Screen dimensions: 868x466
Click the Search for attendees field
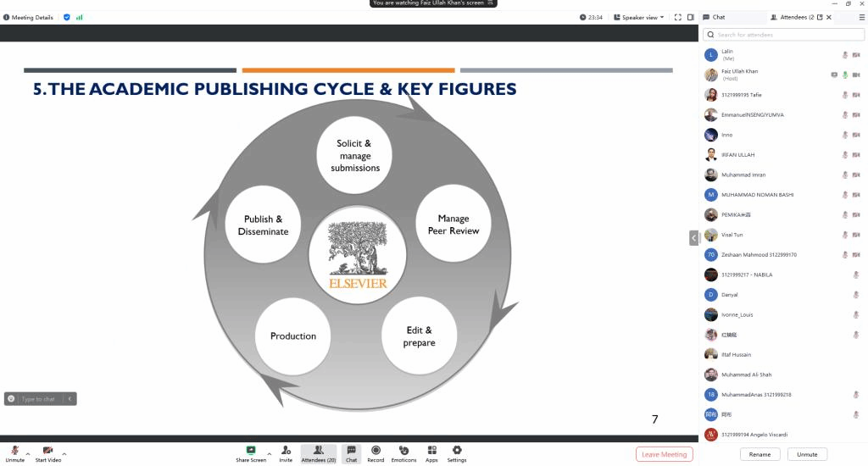(x=783, y=34)
